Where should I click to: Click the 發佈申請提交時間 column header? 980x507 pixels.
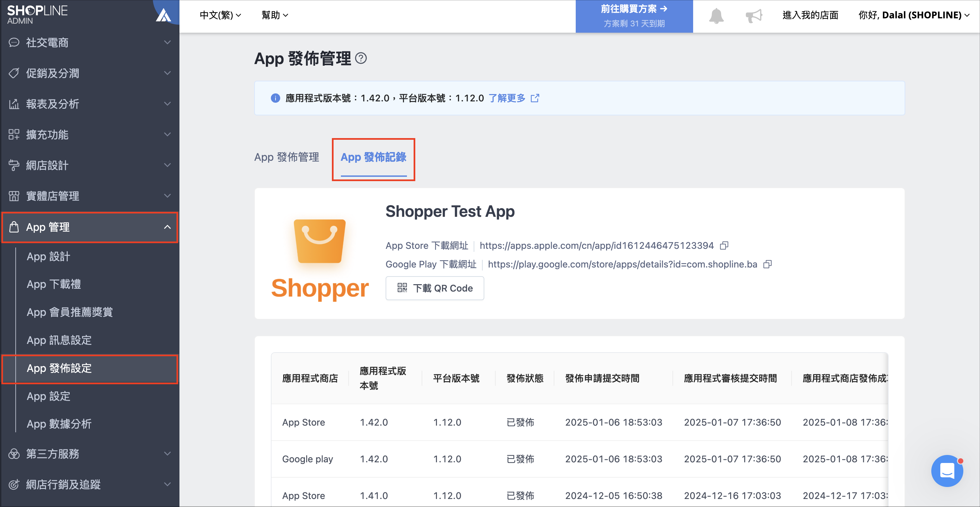tap(602, 379)
